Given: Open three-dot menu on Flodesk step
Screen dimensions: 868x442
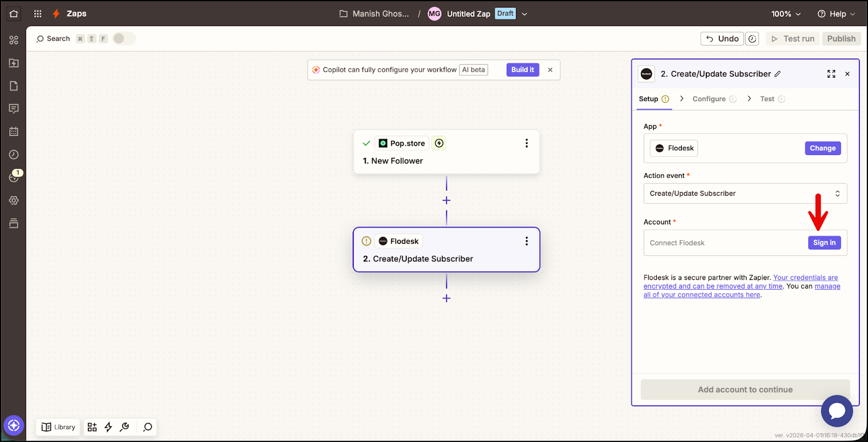Looking at the screenshot, I should click(x=526, y=241).
